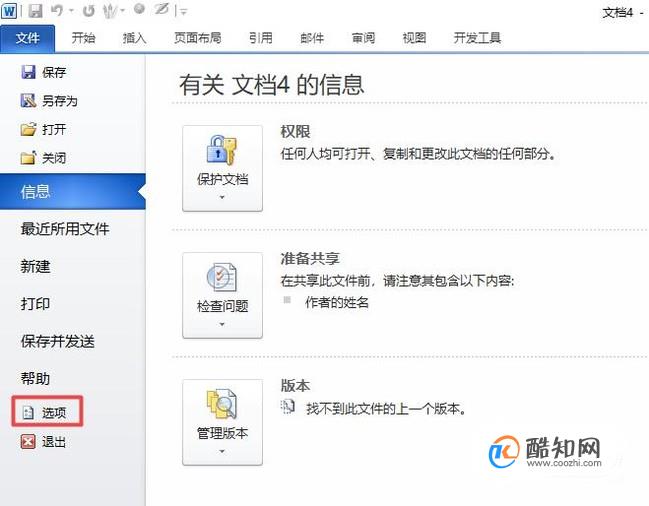
Task: Click the text 任何人均可打开、复制和更改此文档的任何部分
Action: click(418, 154)
